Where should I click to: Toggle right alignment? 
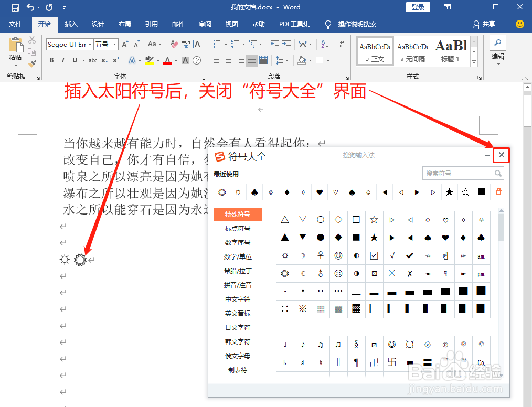pyautogui.click(x=240, y=60)
